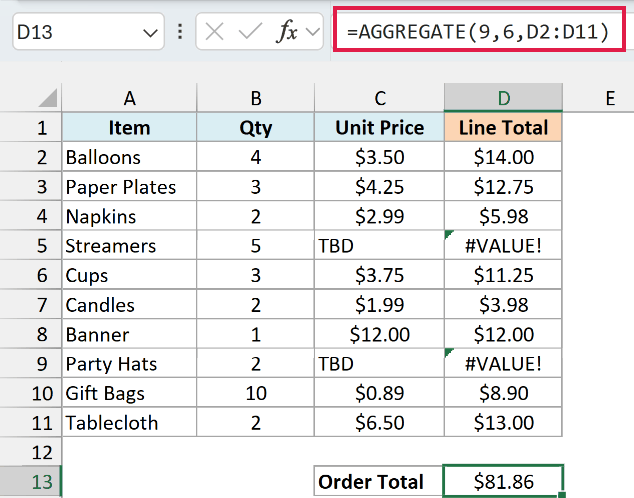
Task: Click the formula bar with AGGREGATE formula
Action: click(x=479, y=32)
